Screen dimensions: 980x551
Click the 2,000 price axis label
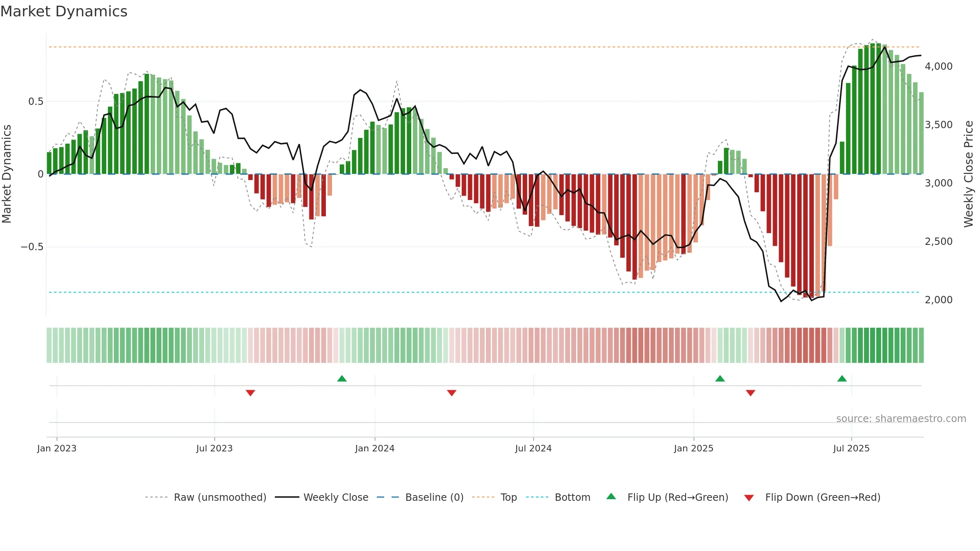pyautogui.click(x=939, y=300)
